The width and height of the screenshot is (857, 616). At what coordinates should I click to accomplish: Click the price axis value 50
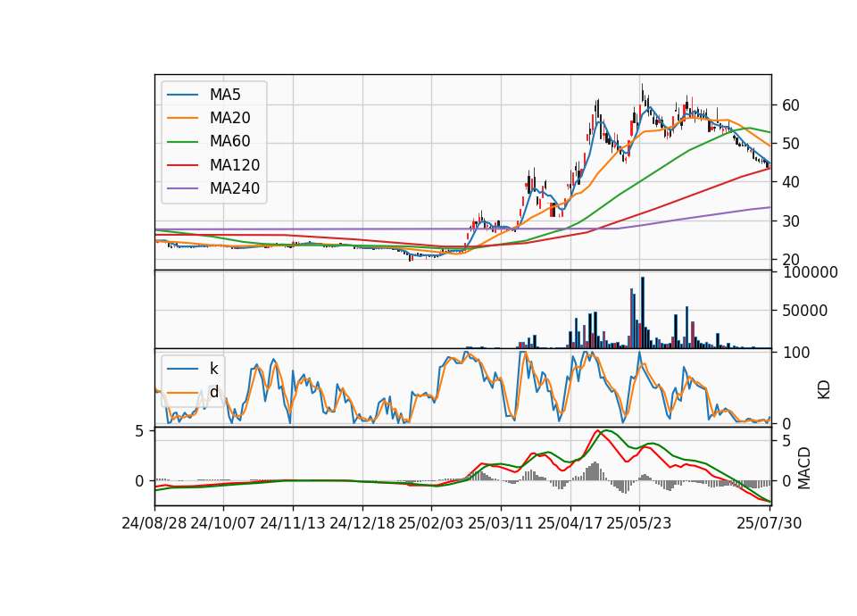click(791, 144)
